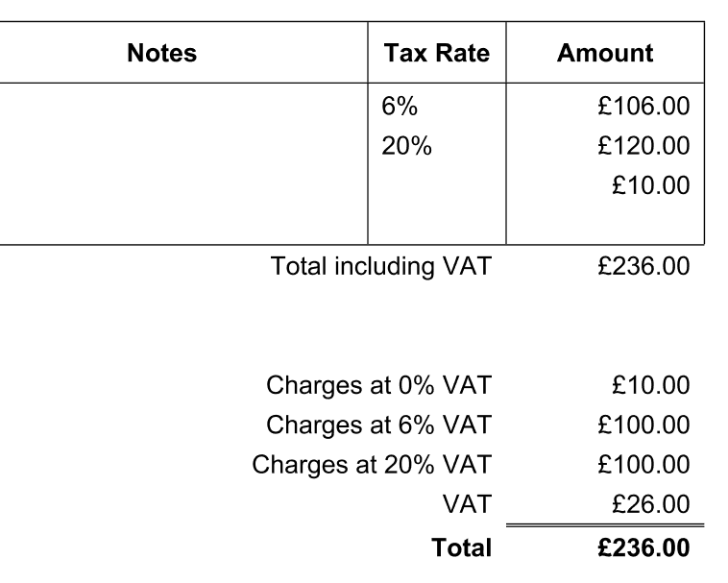Click the bold £236.00 final total
728x583 pixels.
pos(643,547)
